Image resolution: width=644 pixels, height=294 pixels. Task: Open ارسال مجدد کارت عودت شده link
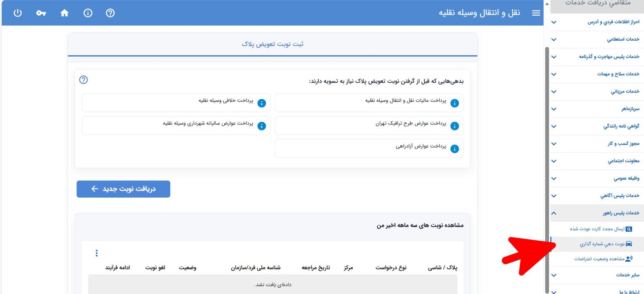pyautogui.click(x=597, y=229)
